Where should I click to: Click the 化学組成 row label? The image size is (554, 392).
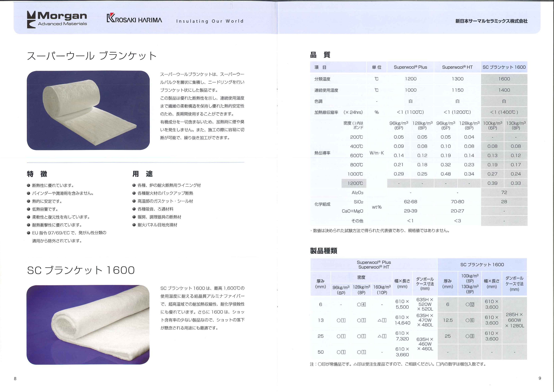pyautogui.click(x=322, y=204)
